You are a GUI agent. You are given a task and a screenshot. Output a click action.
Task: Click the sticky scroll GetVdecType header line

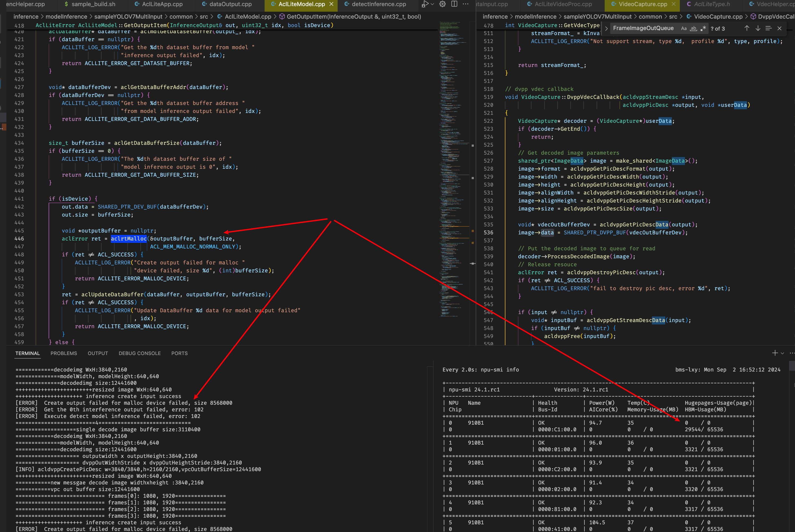pos(552,25)
